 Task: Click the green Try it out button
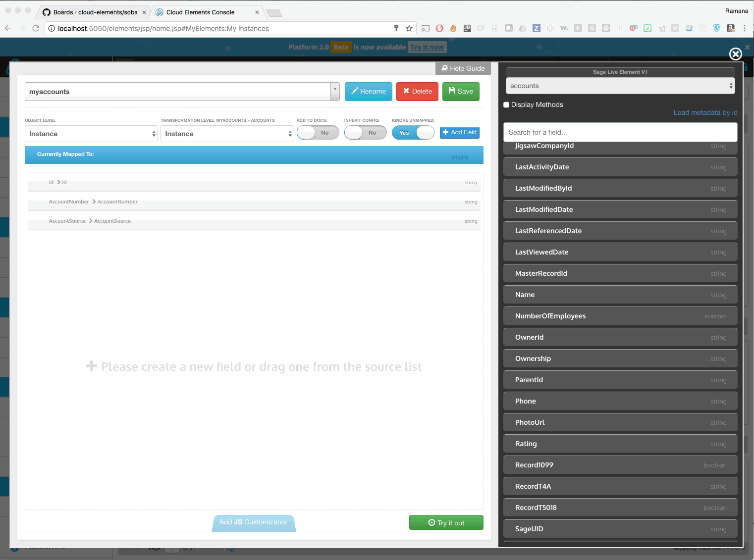pos(446,522)
